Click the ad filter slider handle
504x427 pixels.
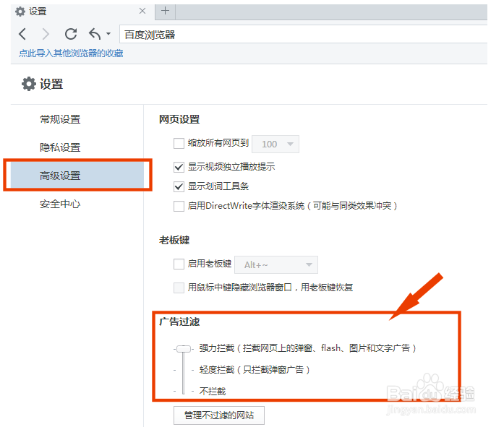(x=184, y=348)
